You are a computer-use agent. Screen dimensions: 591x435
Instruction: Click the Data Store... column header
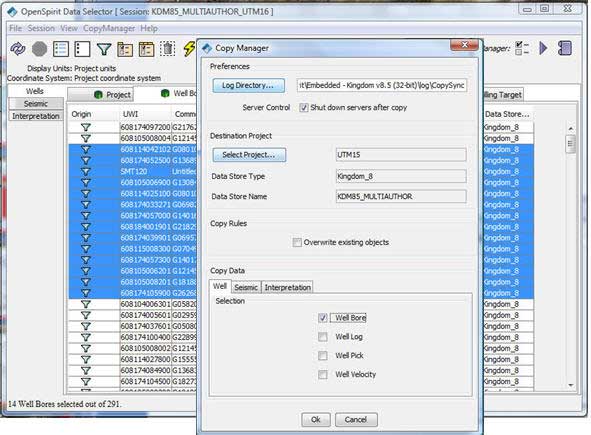pyautogui.click(x=508, y=114)
